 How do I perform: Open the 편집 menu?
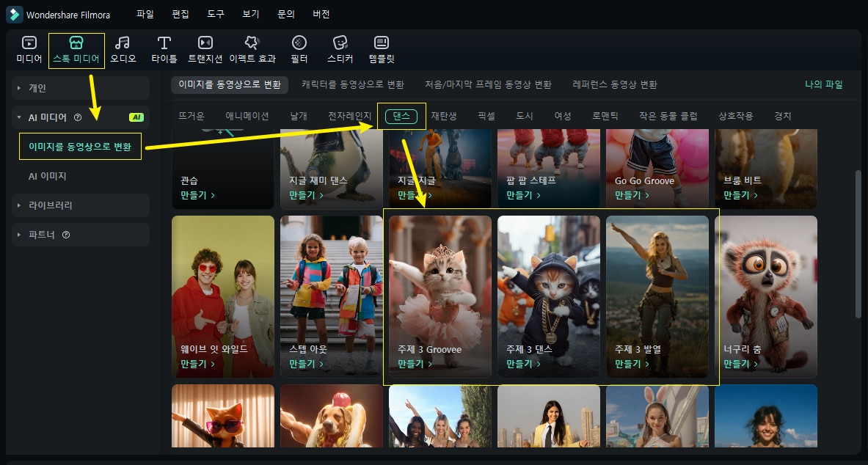tap(180, 15)
